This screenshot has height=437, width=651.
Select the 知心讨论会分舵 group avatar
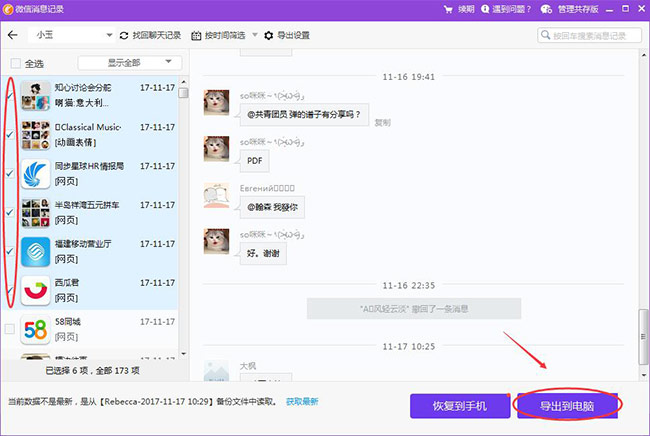tap(35, 96)
